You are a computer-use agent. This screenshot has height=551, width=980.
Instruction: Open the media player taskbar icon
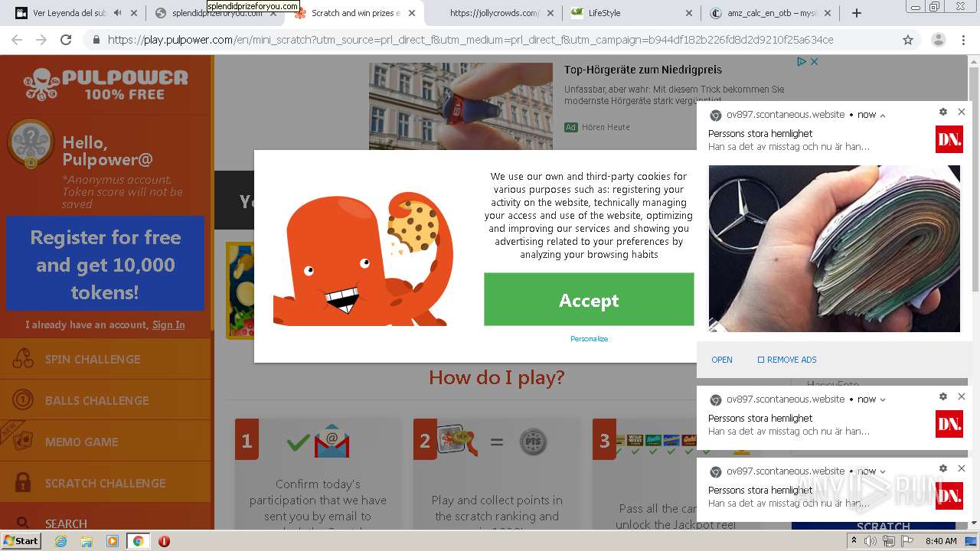click(x=113, y=541)
